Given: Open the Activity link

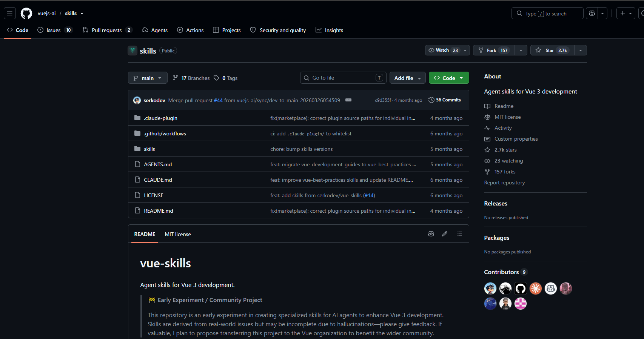Looking at the screenshot, I should [x=498, y=128].
